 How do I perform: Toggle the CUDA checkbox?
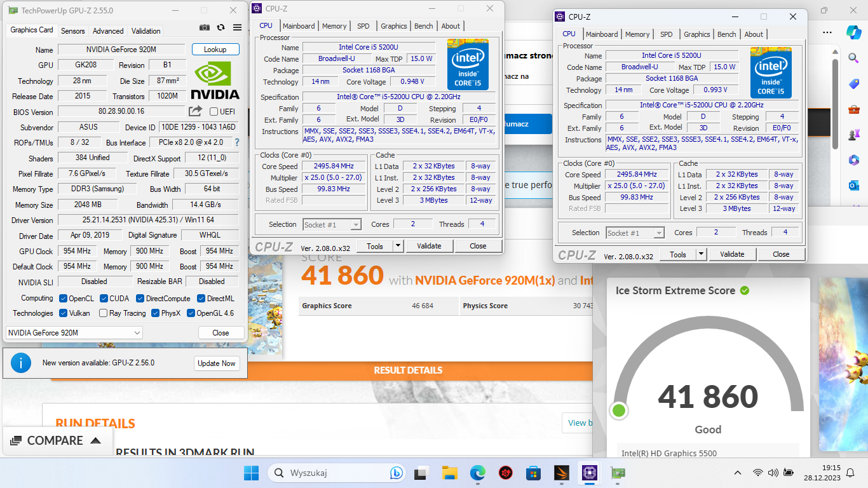[104, 299]
